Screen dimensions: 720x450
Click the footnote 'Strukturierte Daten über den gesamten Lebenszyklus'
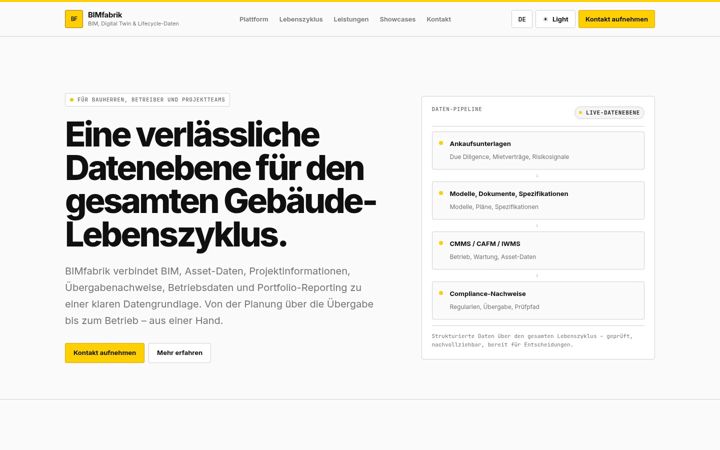point(532,340)
